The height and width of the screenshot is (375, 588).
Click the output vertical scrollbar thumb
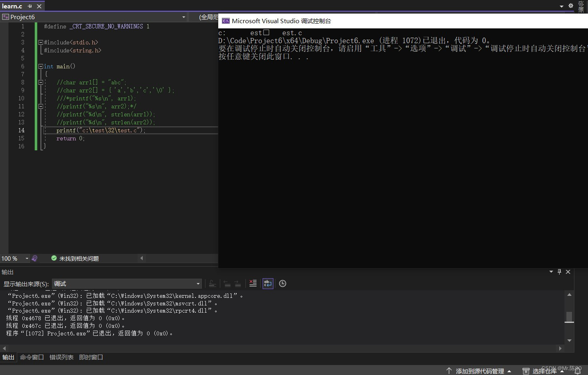pos(570,317)
